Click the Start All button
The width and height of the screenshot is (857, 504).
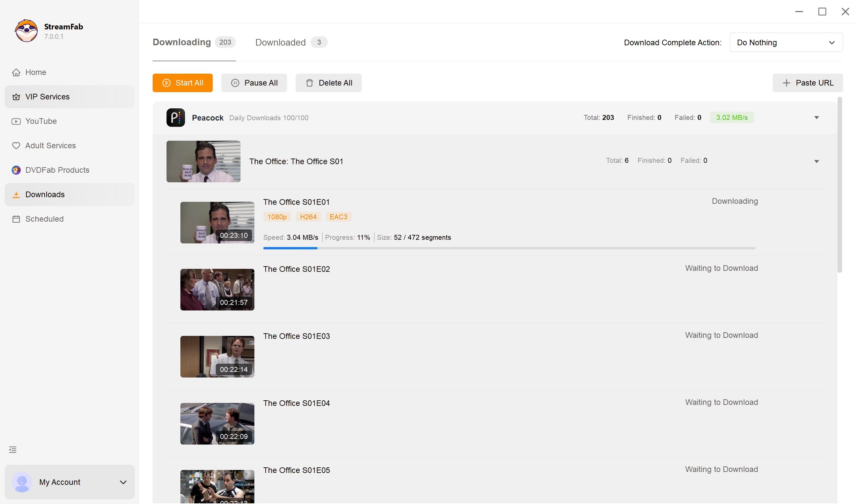[182, 83]
